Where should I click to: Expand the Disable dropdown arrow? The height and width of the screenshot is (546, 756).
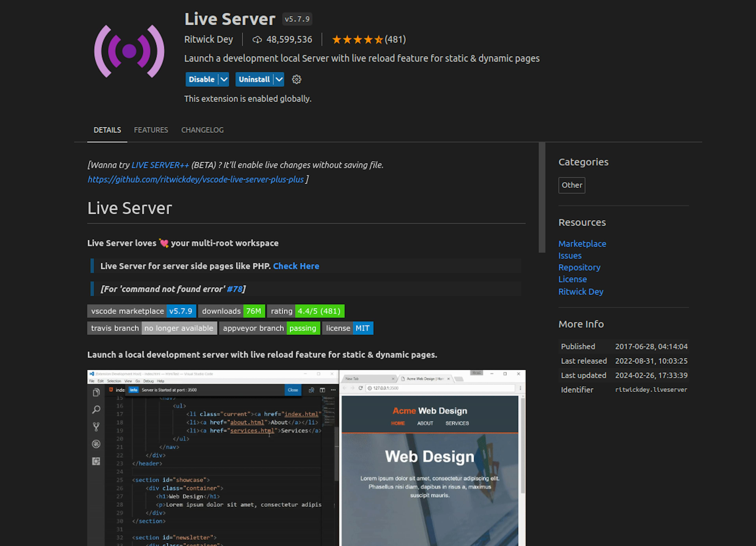click(224, 79)
